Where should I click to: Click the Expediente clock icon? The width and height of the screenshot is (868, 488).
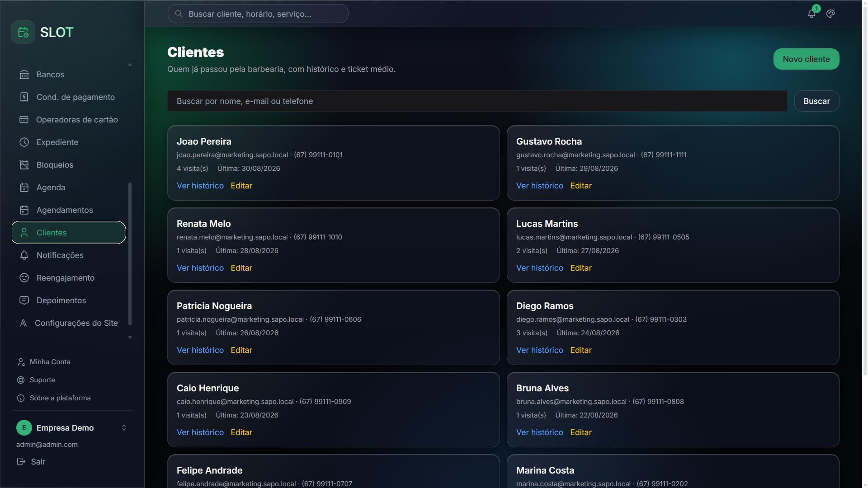(24, 142)
